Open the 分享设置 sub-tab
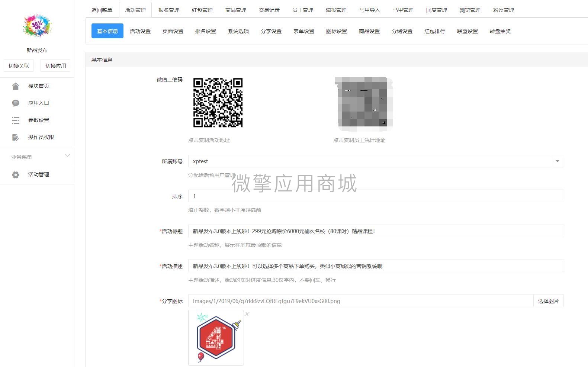Image resolution: width=588 pixels, height=367 pixels. (x=271, y=31)
